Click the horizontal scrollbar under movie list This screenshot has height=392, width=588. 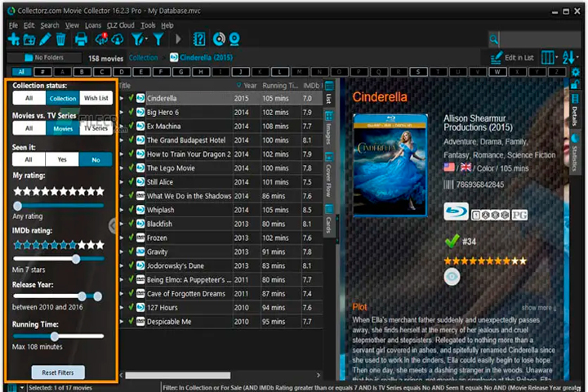click(x=178, y=375)
